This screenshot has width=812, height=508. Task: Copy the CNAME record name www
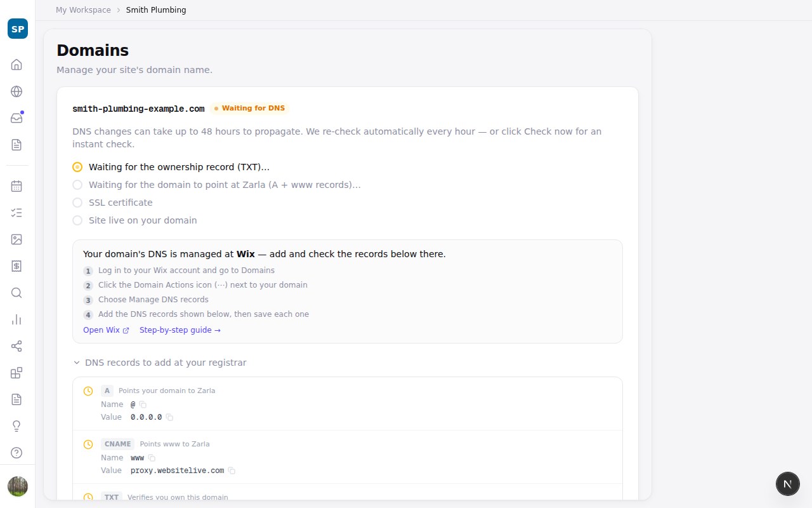pos(152,458)
